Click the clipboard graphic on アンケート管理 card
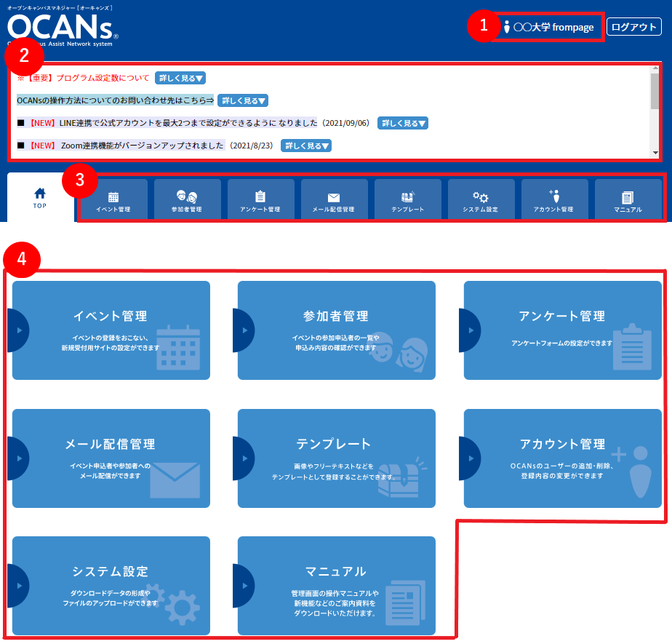The width and height of the screenshot is (672, 644). tap(632, 347)
